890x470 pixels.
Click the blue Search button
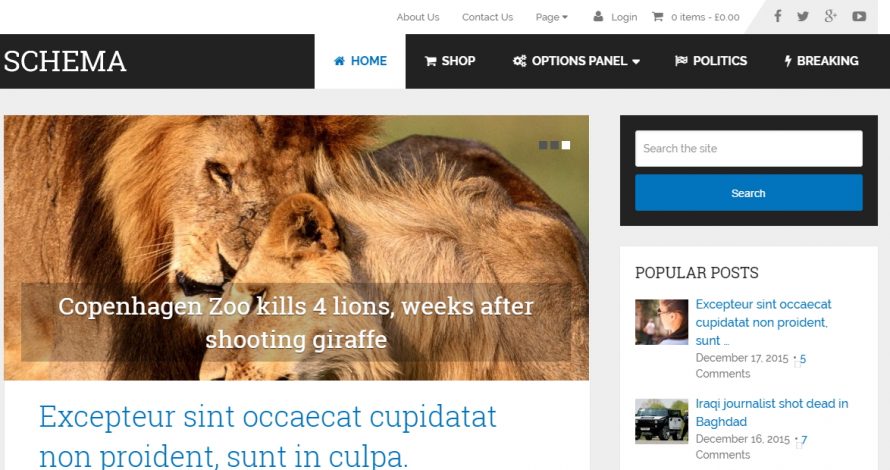pyautogui.click(x=749, y=193)
